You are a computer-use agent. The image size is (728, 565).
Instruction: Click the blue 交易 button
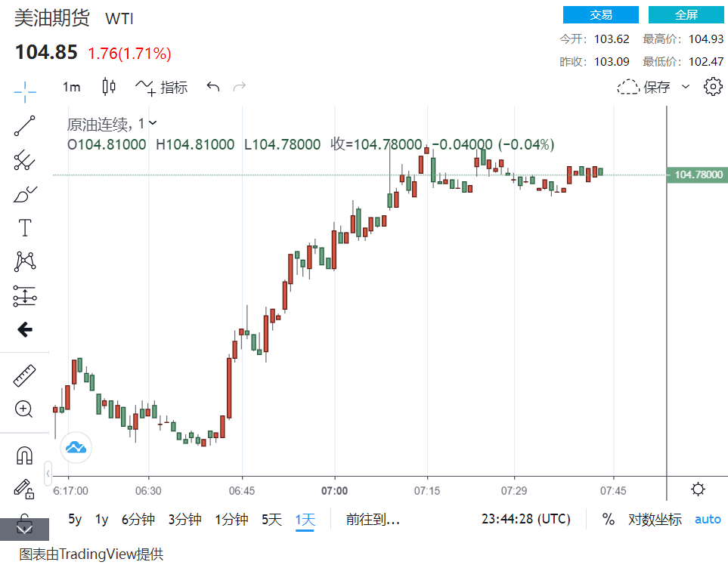pos(601,15)
